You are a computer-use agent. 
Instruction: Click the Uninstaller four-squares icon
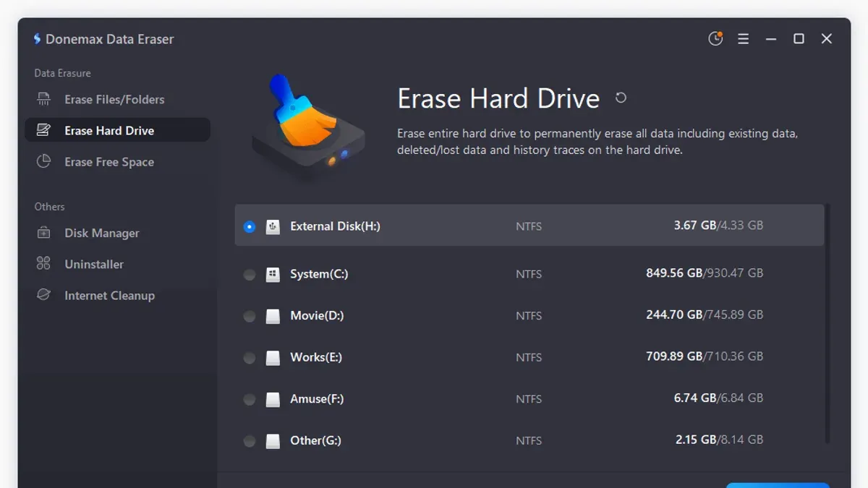(43, 264)
